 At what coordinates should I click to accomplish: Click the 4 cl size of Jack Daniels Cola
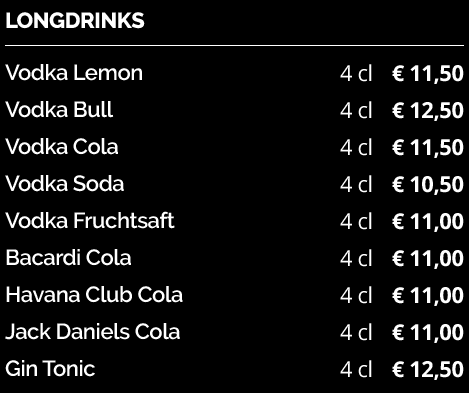click(356, 332)
